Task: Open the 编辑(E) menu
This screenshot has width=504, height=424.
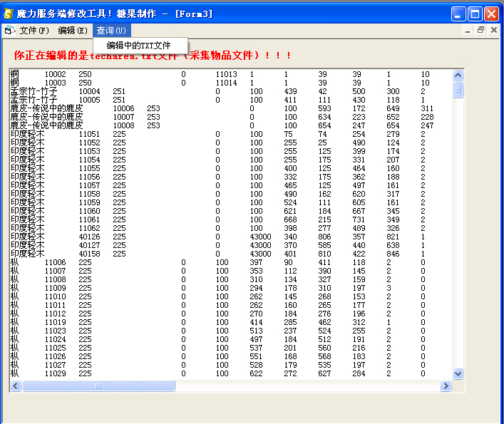Action: [73, 31]
